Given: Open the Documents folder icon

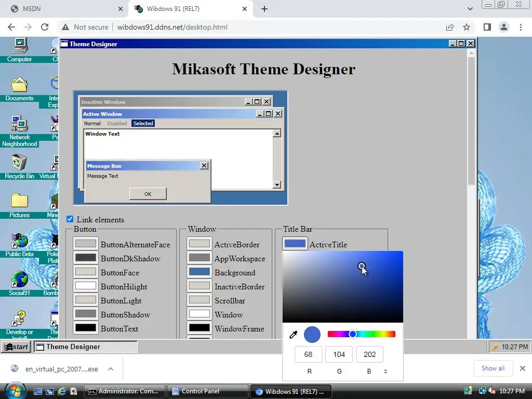Looking at the screenshot, I should coord(19,89).
